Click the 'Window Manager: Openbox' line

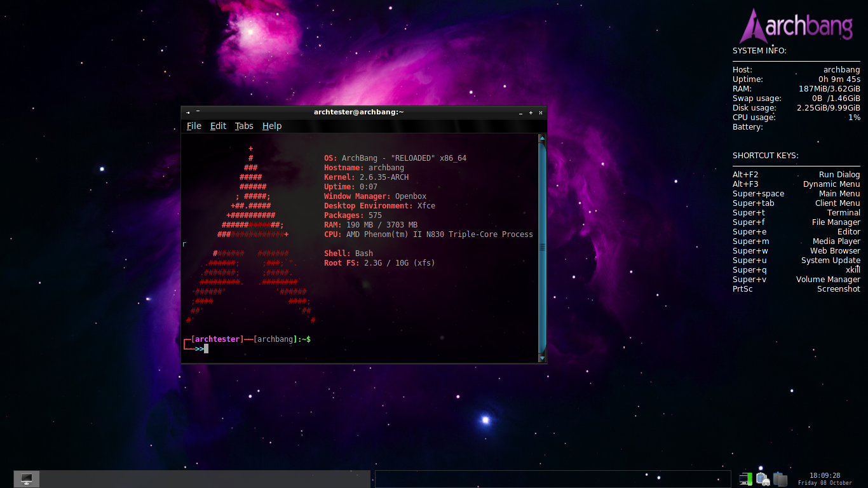click(375, 196)
